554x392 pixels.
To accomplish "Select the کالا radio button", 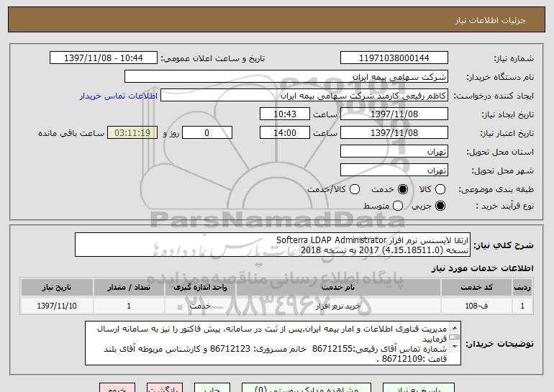I will pos(440,189).
